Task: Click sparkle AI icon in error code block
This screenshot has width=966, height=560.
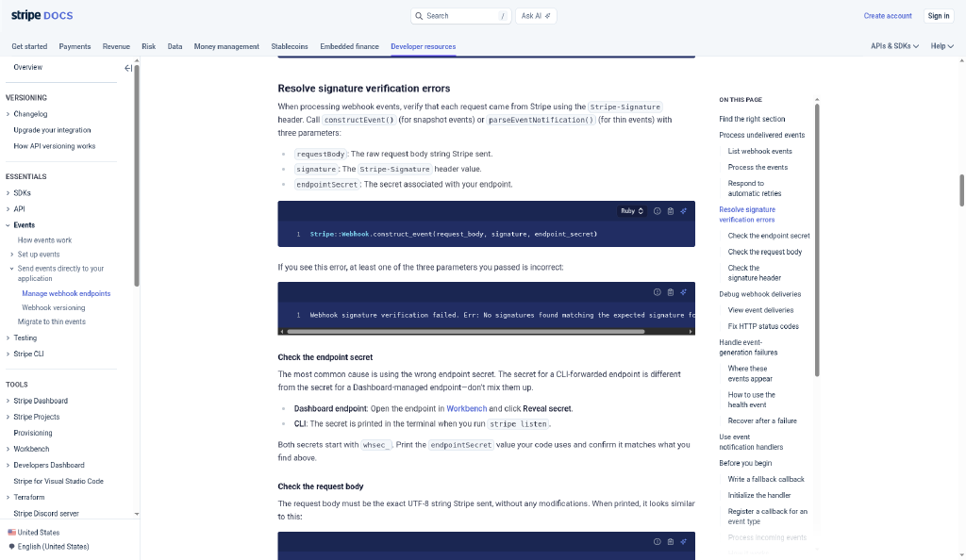Action: (683, 292)
